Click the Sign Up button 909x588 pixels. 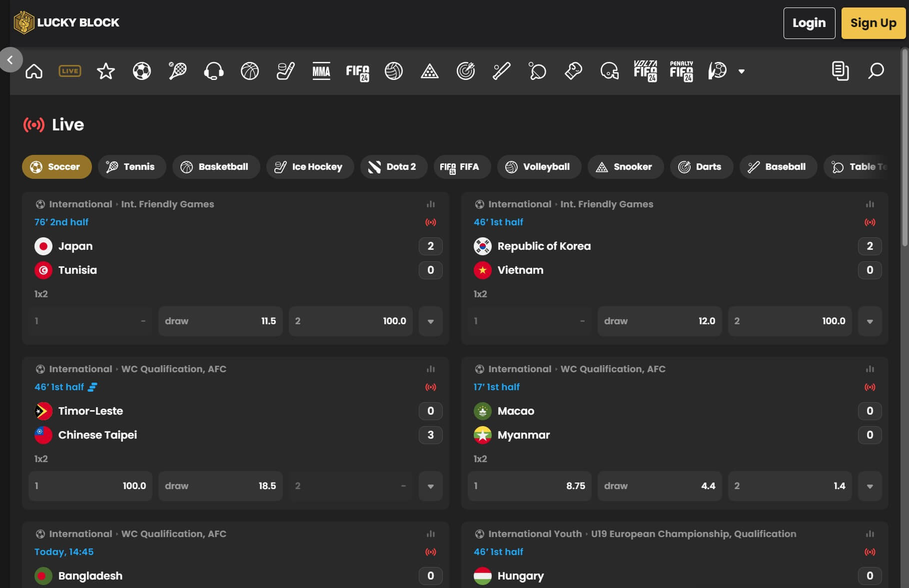(874, 23)
